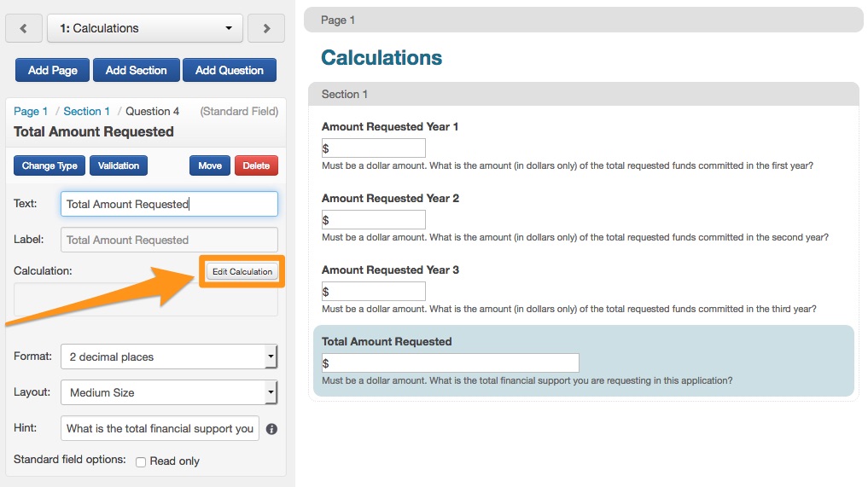The width and height of the screenshot is (868, 487).
Task: Open the Change Type button
Action: 50,165
